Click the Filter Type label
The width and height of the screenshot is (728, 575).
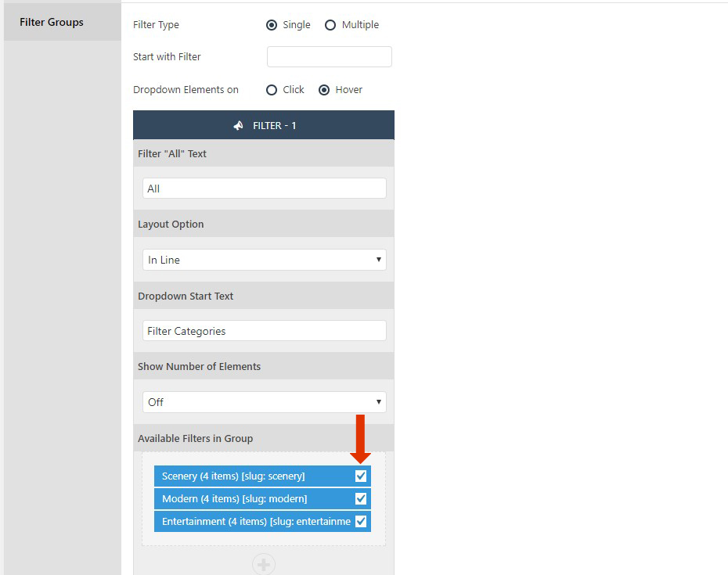(x=156, y=25)
